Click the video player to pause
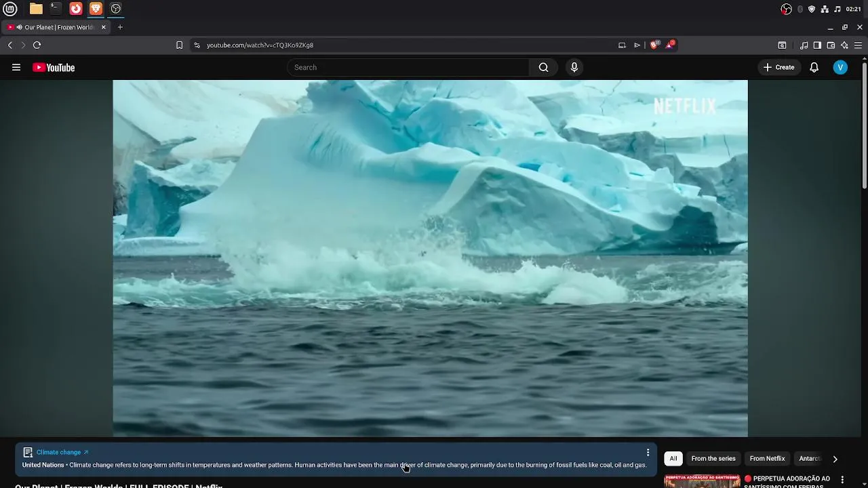Image resolution: width=868 pixels, height=488 pixels. point(430,258)
